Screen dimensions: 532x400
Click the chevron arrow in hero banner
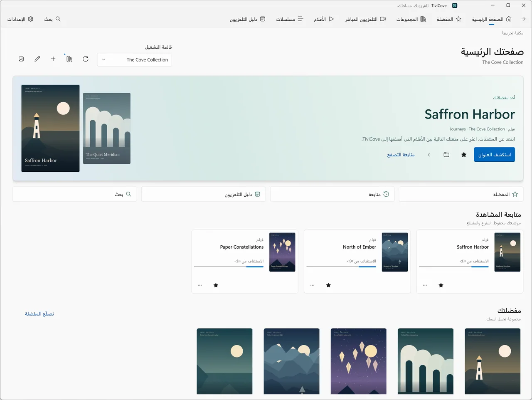pos(429,155)
